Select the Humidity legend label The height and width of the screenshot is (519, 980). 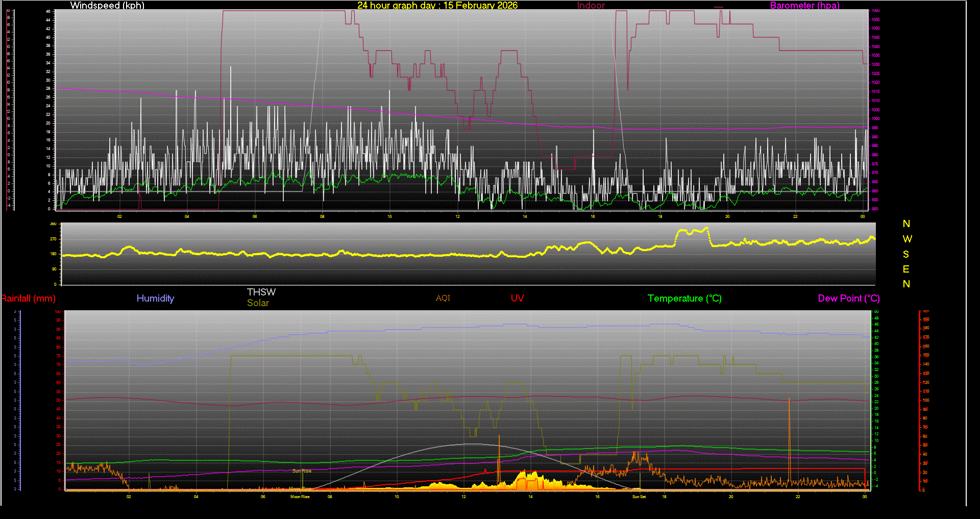point(155,299)
